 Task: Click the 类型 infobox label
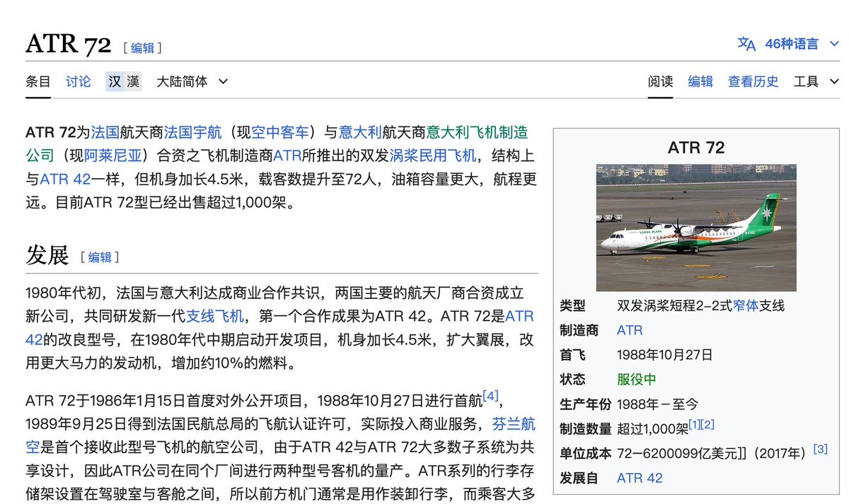coord(572,306)
